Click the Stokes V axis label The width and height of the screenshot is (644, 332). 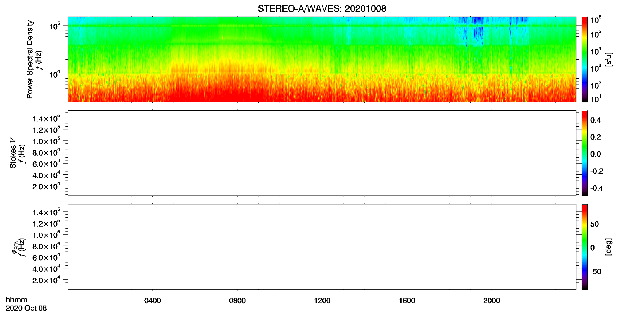pos(13,153)
